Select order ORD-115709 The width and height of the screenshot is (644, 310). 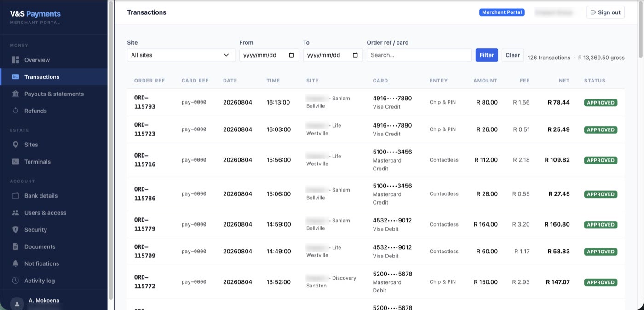pos(144,252)
